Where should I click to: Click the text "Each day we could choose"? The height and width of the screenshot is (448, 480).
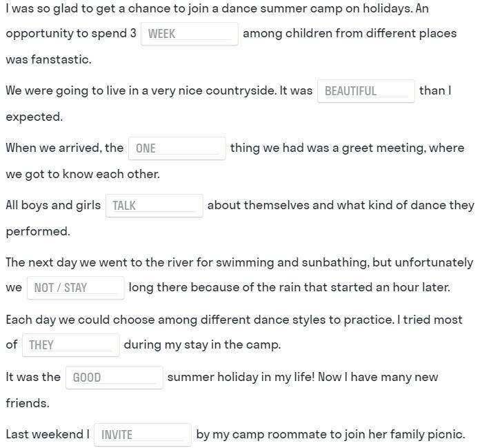(80, 320)
